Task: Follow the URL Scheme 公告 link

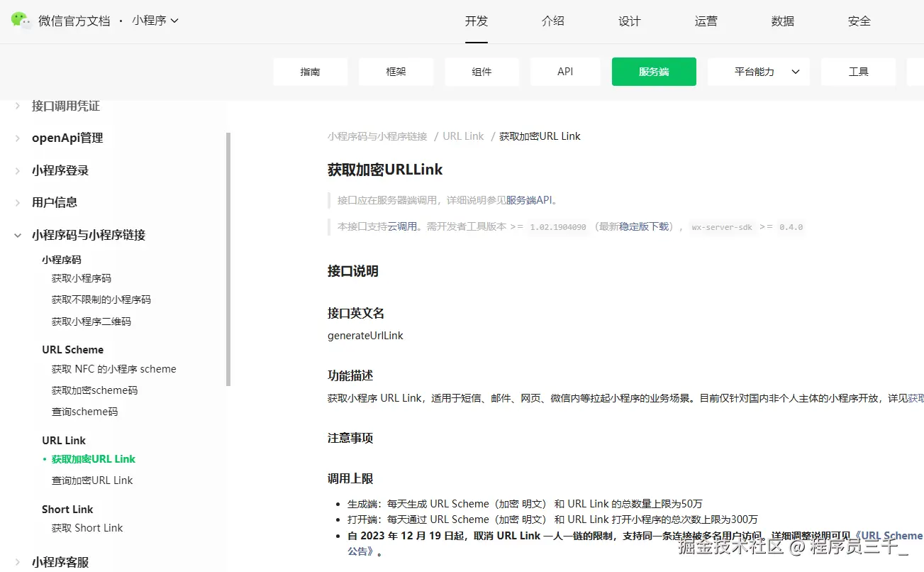Action: [x=888, y=536]
